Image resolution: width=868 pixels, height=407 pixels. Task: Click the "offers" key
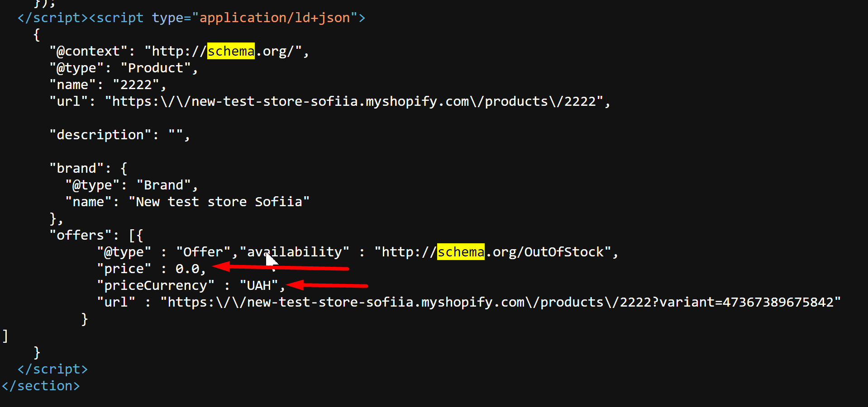81,235
